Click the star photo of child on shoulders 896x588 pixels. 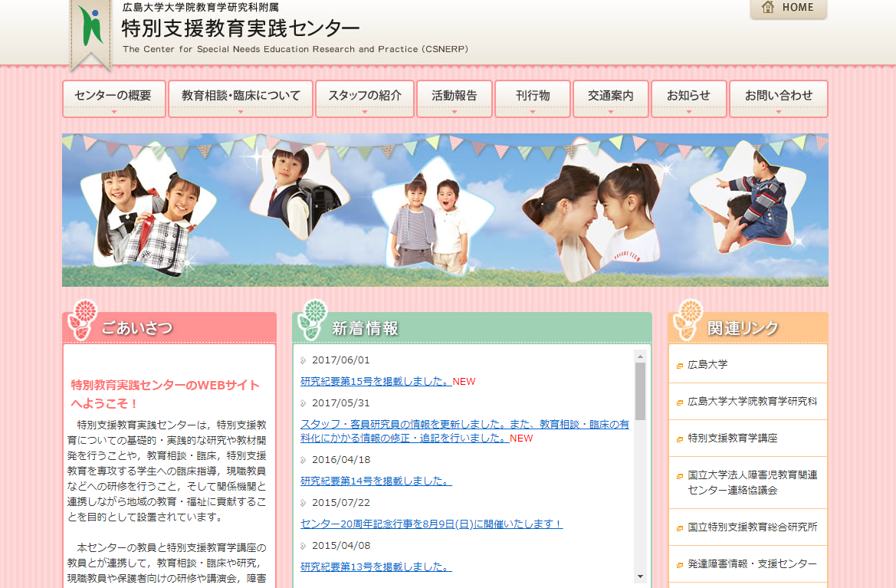click(750, 199)
